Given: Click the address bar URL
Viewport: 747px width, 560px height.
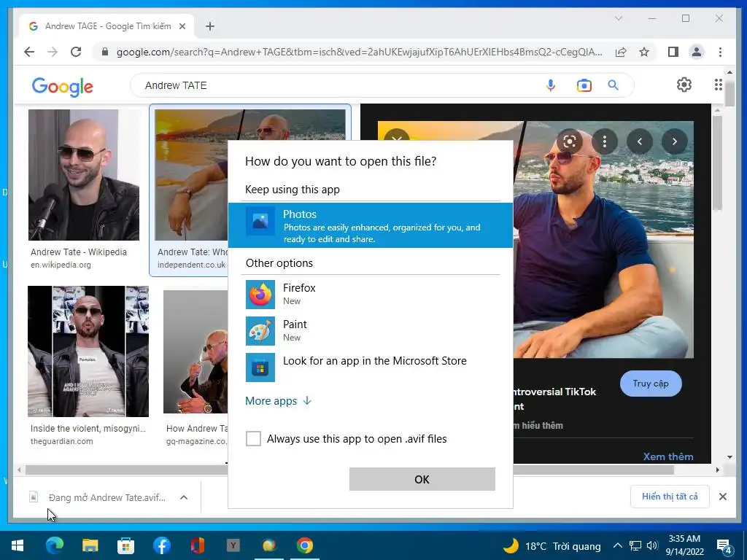Looking at the screenshot, I should [x=359, y=52].
